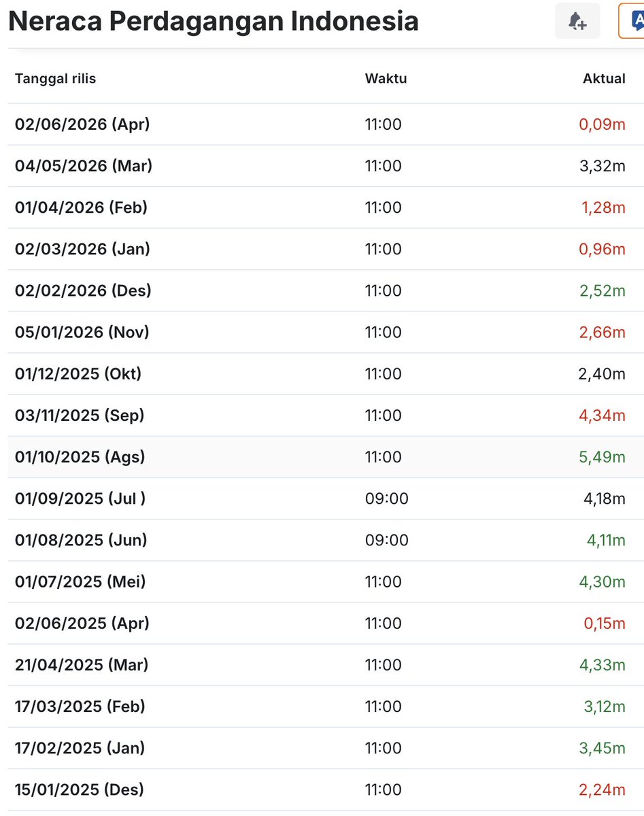The height and width of the screenshot is (816, 644).
Task: Open the 15/01/2025 (Des) release row
Action: coord(326,789)
